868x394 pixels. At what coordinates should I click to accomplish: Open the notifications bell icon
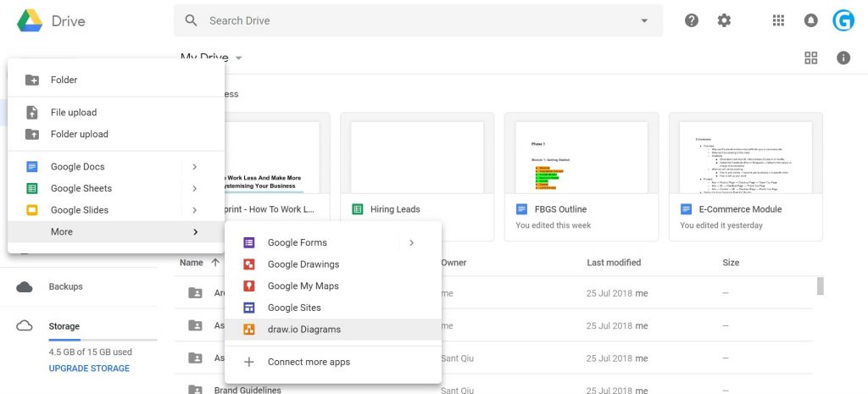tap(810, 20)
